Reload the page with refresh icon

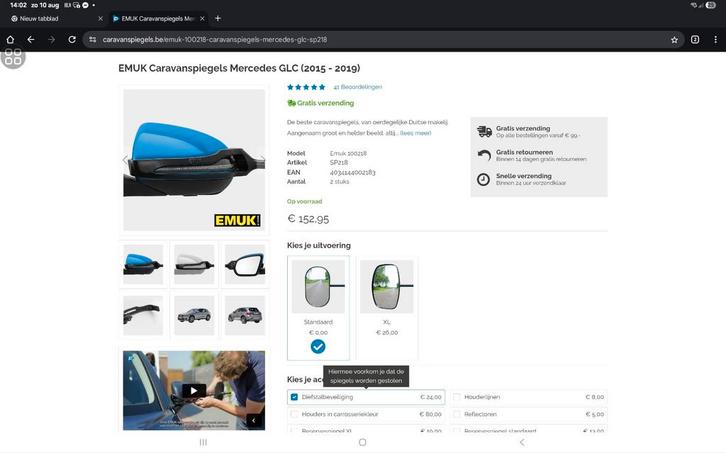coord(72,40)
